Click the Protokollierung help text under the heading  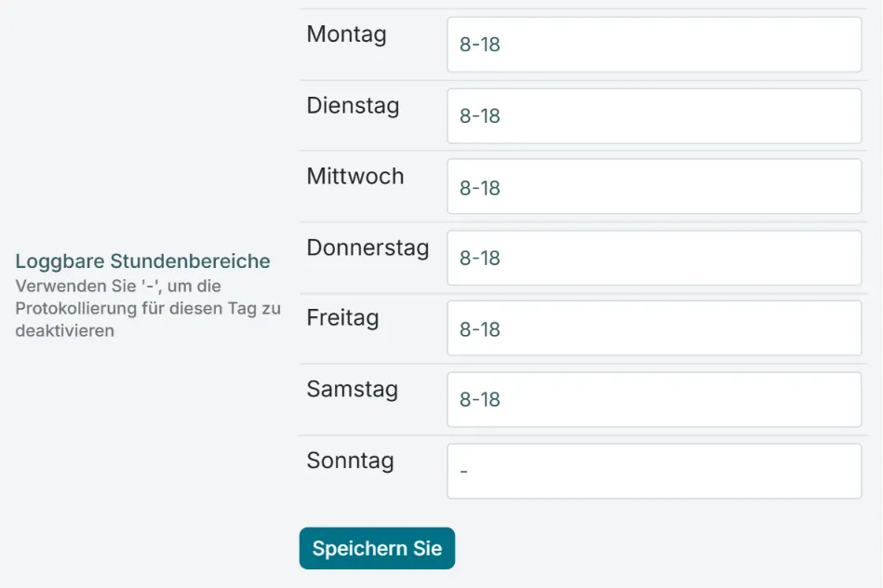[x=148, y=308]
